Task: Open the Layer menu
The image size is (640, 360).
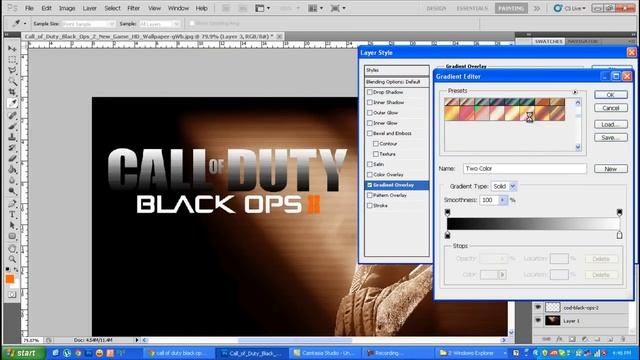Action: (x=89, y=8)
